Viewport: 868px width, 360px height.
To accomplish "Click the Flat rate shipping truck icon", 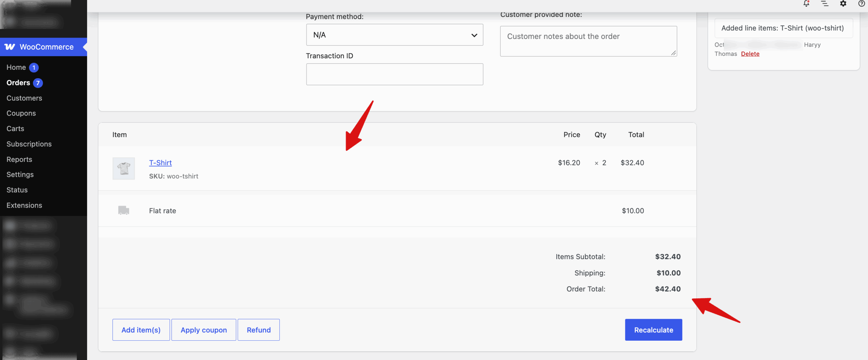I will pyautogui.click(x=123, y=210).
